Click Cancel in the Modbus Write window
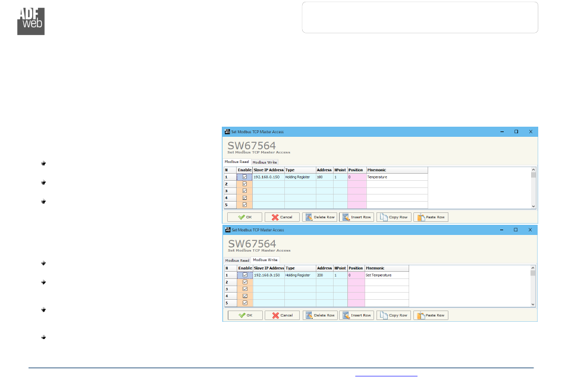 [282, 315]
